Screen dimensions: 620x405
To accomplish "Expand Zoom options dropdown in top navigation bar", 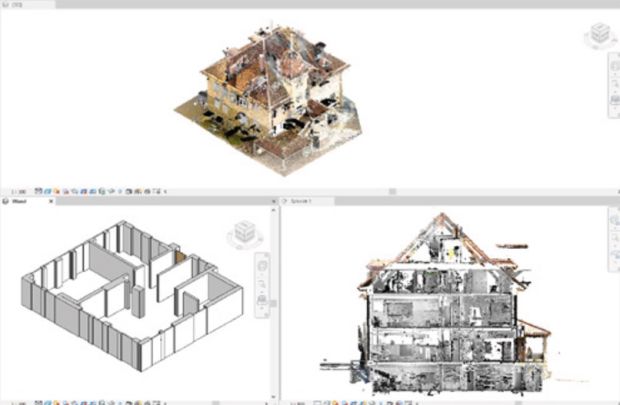I will pyautogui.click(x=615, y=92).
